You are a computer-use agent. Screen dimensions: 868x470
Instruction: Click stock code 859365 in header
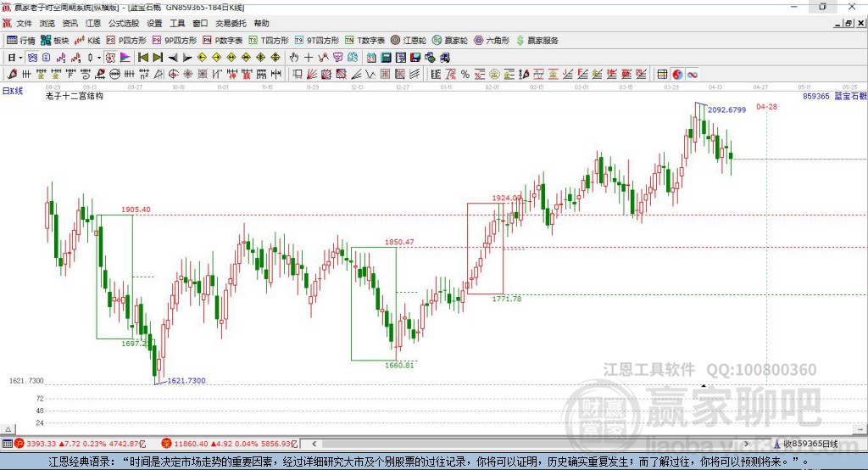[x=816, y=97]
